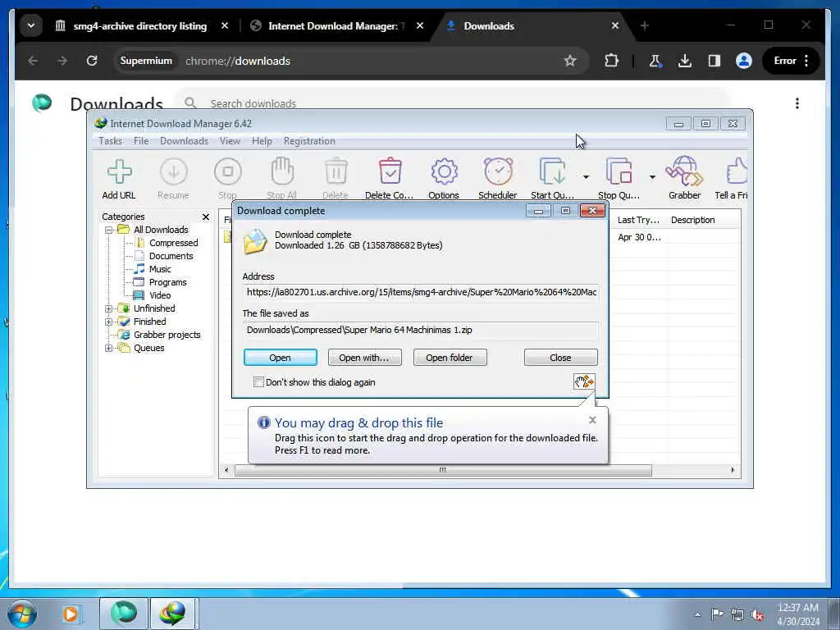Close the Categories panel with X
The image size is (840, 630).
[x=206, y=217]
